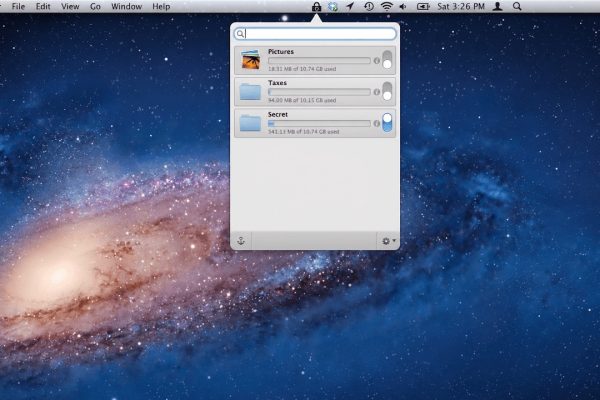Click the Pictures vault photo icon

tap(251, 60)
